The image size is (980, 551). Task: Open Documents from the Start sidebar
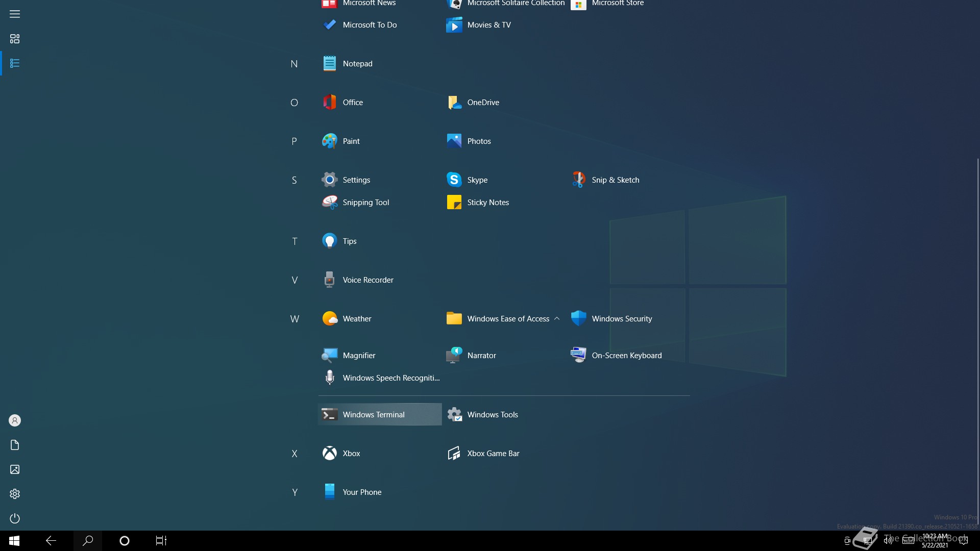tap(15, 445)
